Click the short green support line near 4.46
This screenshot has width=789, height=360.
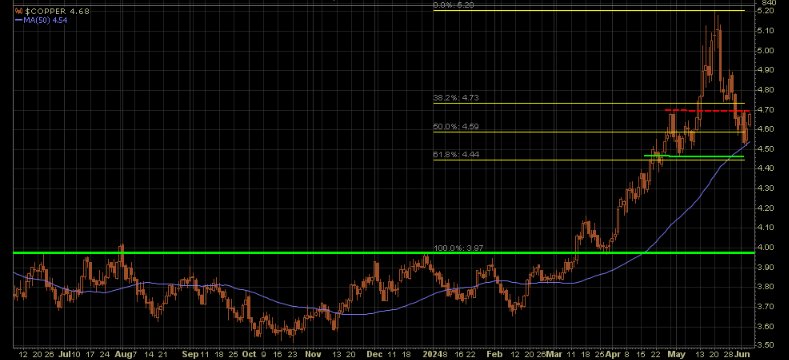coord(694,157)
